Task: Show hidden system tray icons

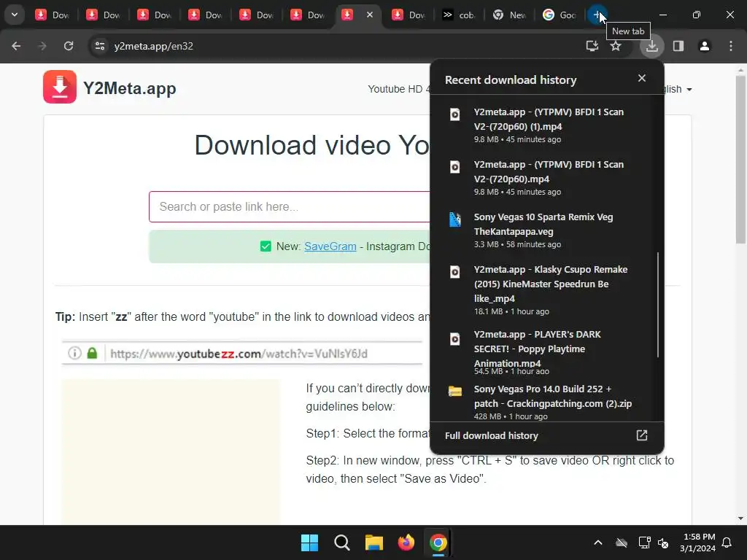Action: (598, 542)
